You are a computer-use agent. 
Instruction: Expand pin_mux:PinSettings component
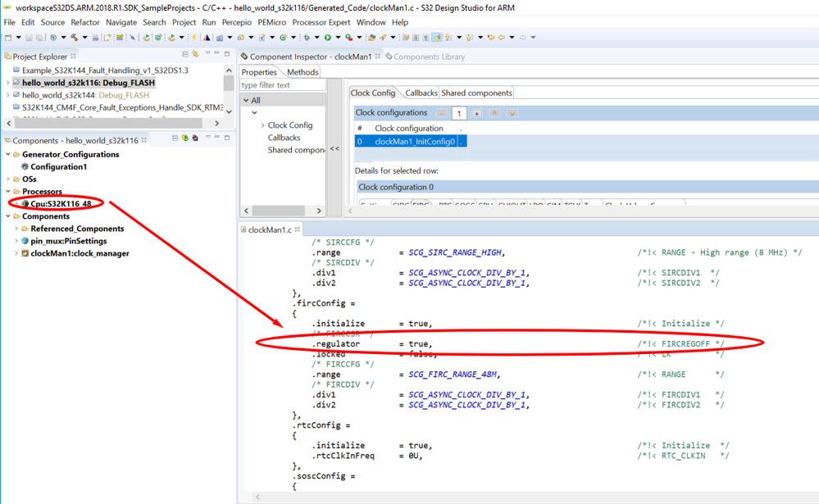pyautogui.click(x=16, y=241)
